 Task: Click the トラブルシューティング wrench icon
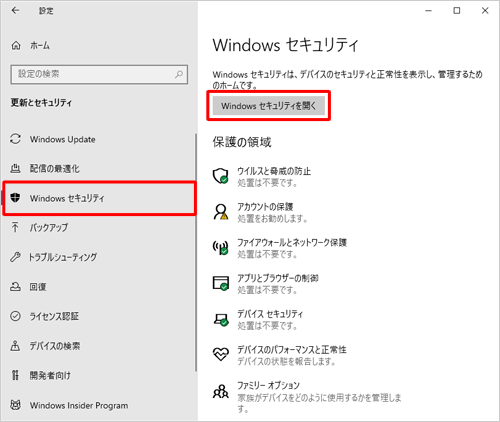tap(15, 257)
